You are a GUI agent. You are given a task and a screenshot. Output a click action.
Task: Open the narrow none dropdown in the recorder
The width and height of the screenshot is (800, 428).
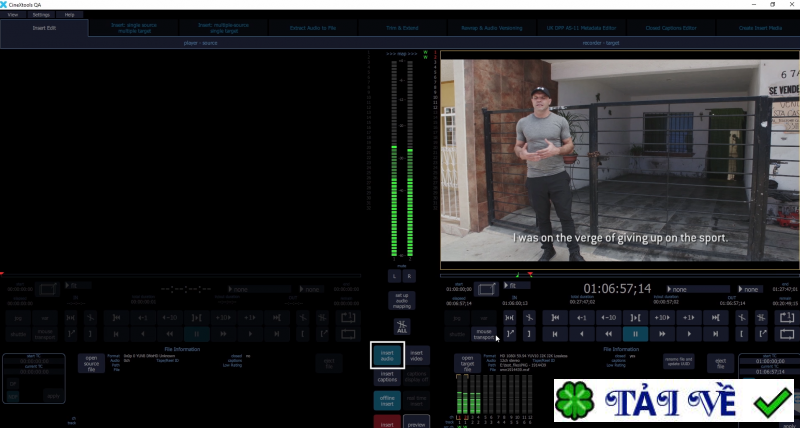tap(751, 289)
